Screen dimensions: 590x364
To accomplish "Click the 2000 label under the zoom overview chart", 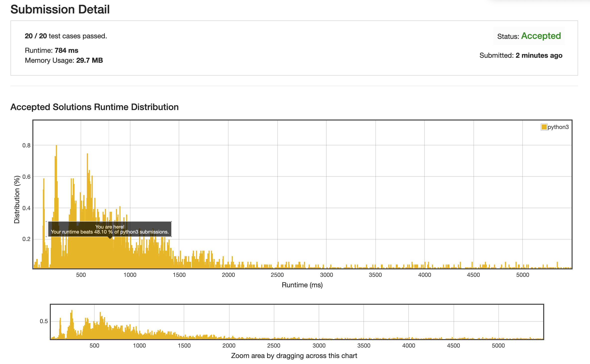I will click(x=229, y=346).
